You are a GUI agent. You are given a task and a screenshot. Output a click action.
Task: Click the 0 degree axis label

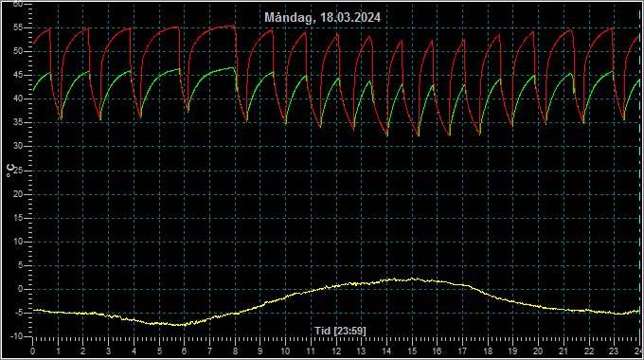pyautogui.click(x=20, y=289)
